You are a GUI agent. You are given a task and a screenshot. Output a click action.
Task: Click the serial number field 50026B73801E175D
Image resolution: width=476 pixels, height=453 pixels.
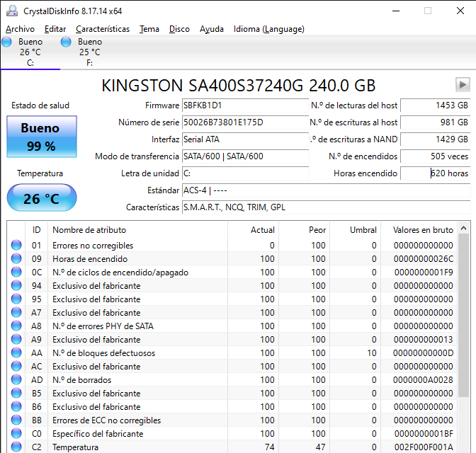[x=245, y=122]
